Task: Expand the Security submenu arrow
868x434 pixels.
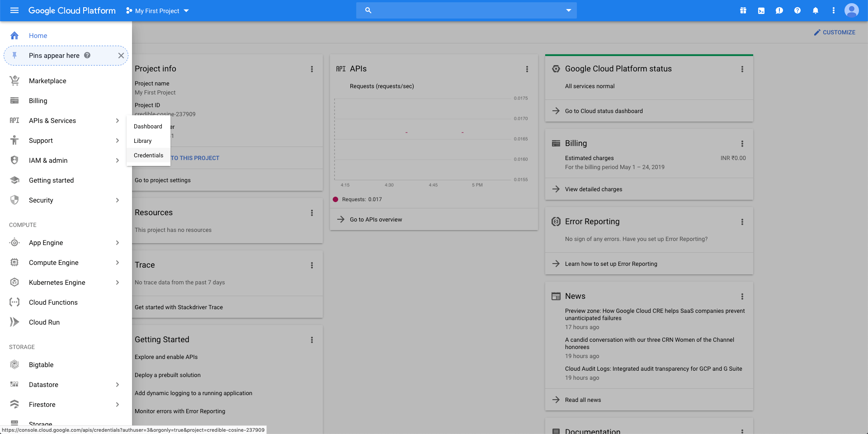Action: 118,200
